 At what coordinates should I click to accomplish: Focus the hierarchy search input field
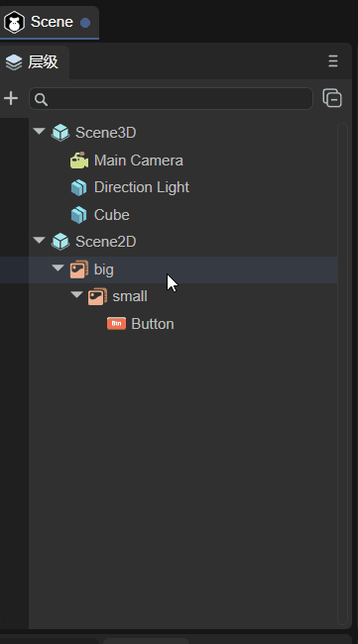pos(171,98)
